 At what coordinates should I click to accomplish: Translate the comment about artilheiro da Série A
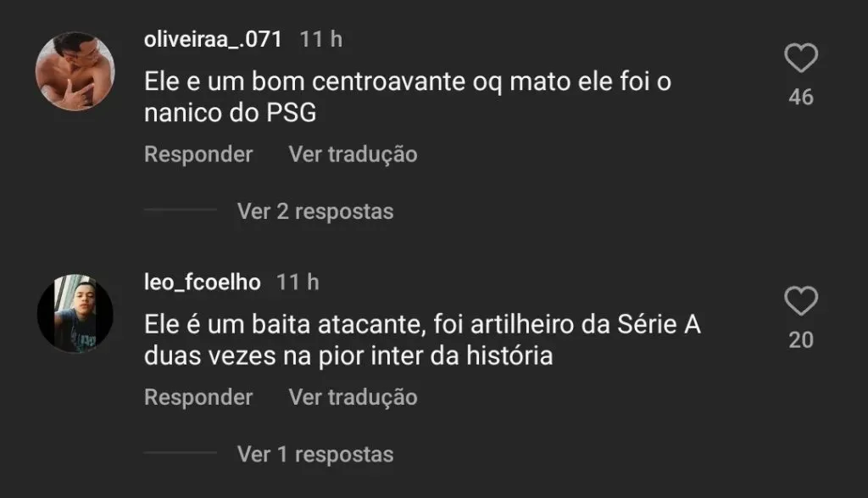353,397
